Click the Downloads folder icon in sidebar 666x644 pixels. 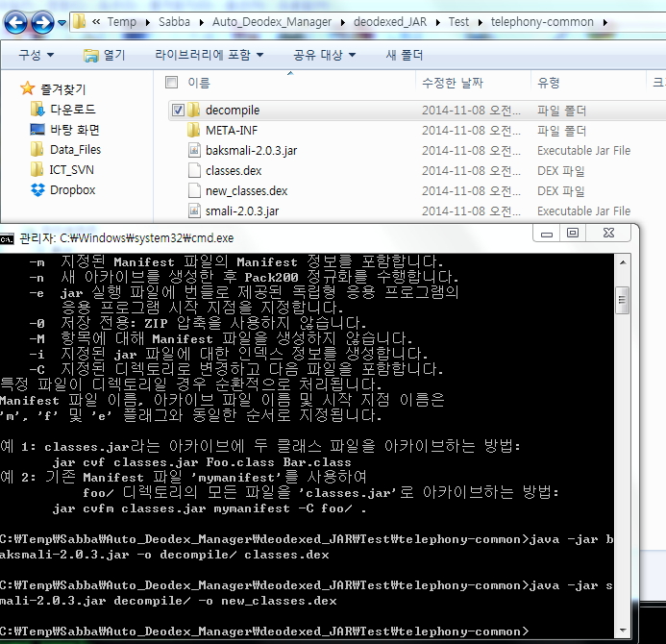point(37,109)
